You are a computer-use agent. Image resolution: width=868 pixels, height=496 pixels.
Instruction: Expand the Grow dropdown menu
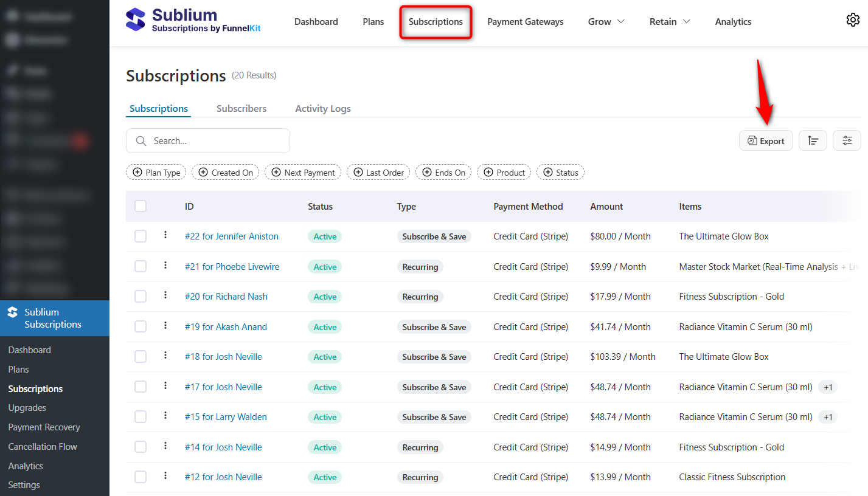(x=606, y=21)
